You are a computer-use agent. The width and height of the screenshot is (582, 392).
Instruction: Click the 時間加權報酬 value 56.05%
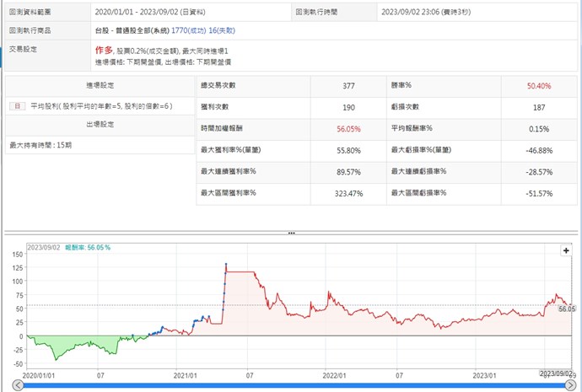pyautogui.click(x=348, y=129)
